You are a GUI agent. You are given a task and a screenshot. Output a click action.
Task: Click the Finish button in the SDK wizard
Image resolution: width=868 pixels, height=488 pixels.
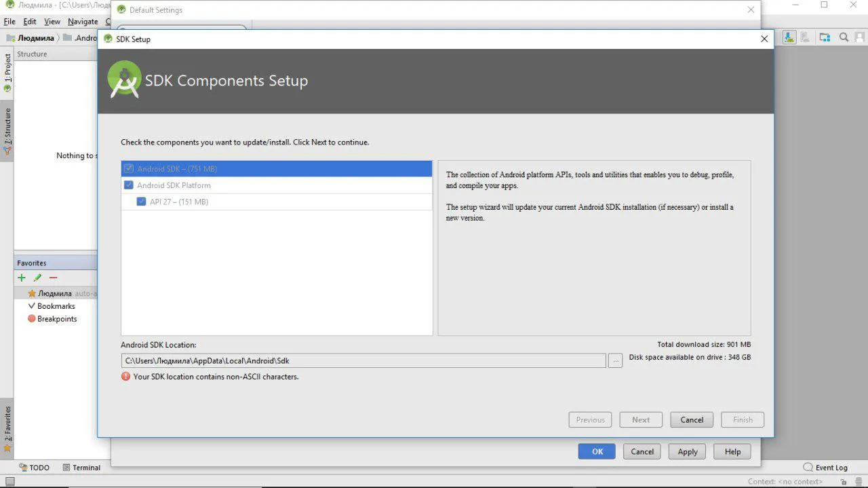pos(743,419)
